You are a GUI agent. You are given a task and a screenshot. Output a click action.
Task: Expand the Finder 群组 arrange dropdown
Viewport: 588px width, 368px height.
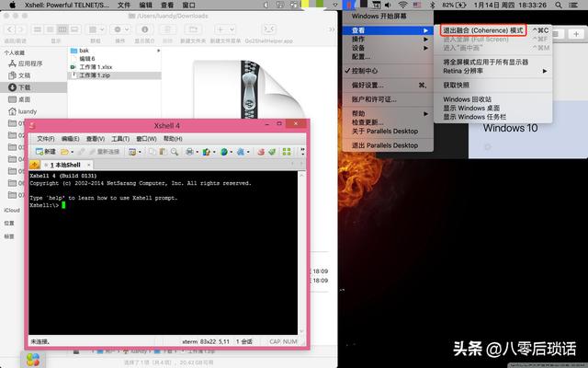click(96, 29)
